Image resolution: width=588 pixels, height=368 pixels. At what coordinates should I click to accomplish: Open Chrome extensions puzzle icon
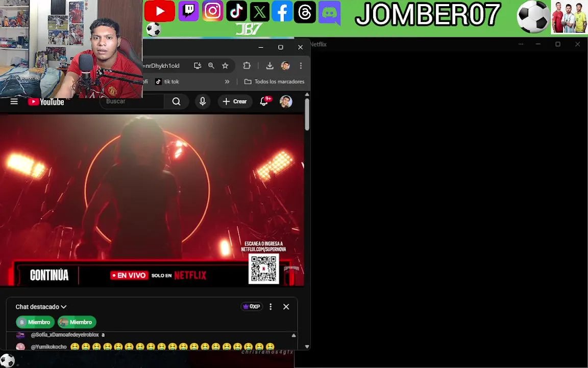pyautogui.click(x=247, y=66)
